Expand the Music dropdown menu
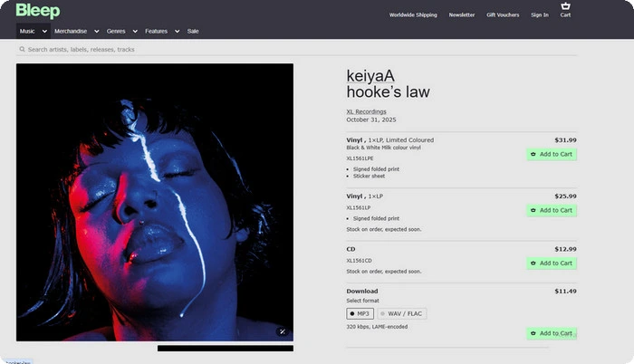The height and width of the screenshot is (364, 634). click(33, 31)
